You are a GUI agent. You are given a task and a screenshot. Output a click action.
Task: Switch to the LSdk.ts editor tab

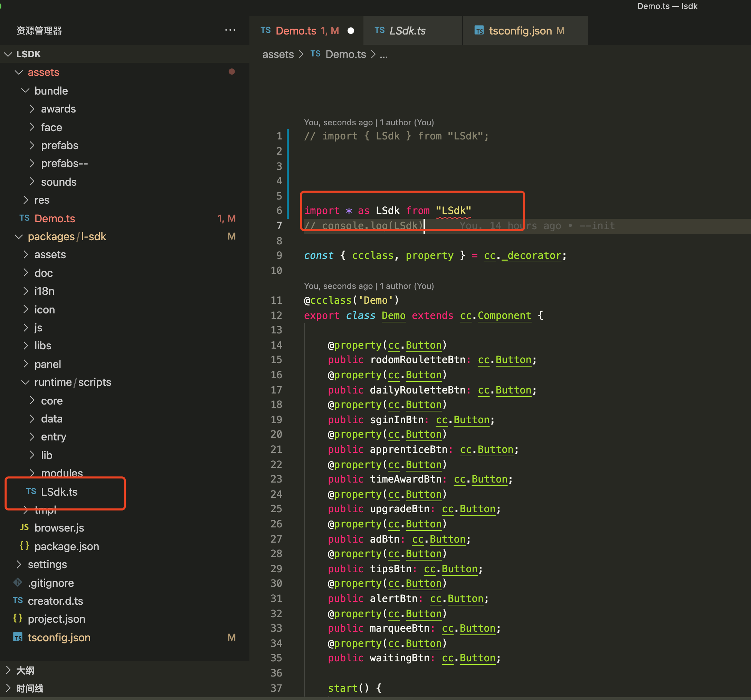[x=407, y=31]
